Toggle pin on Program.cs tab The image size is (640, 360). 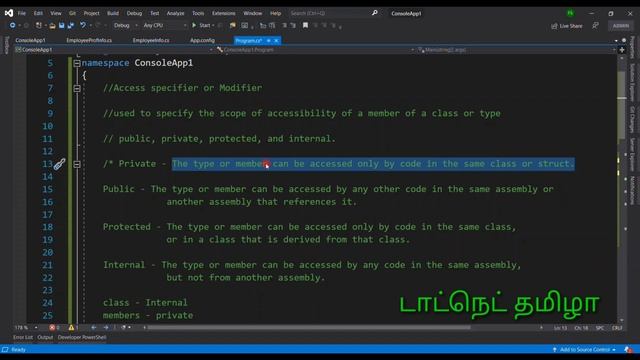pos(269,40)
